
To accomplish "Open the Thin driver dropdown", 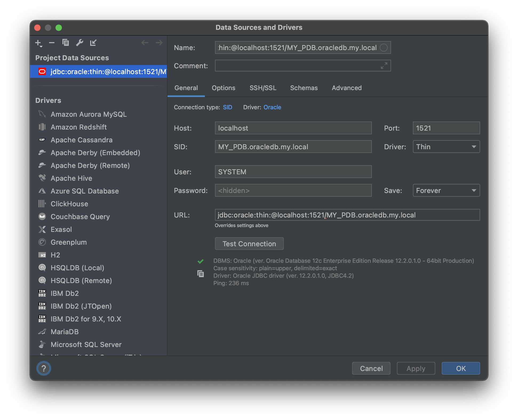I will click(x=446, y=147).
